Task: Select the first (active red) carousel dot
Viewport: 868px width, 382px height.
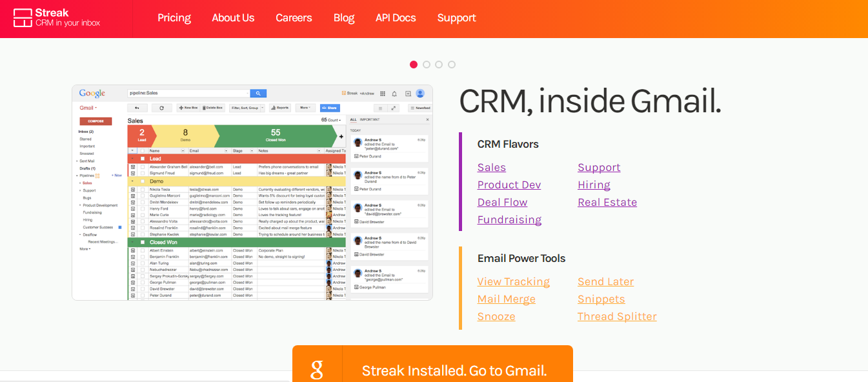Action: pyautogui.click(x=414, y=65)
